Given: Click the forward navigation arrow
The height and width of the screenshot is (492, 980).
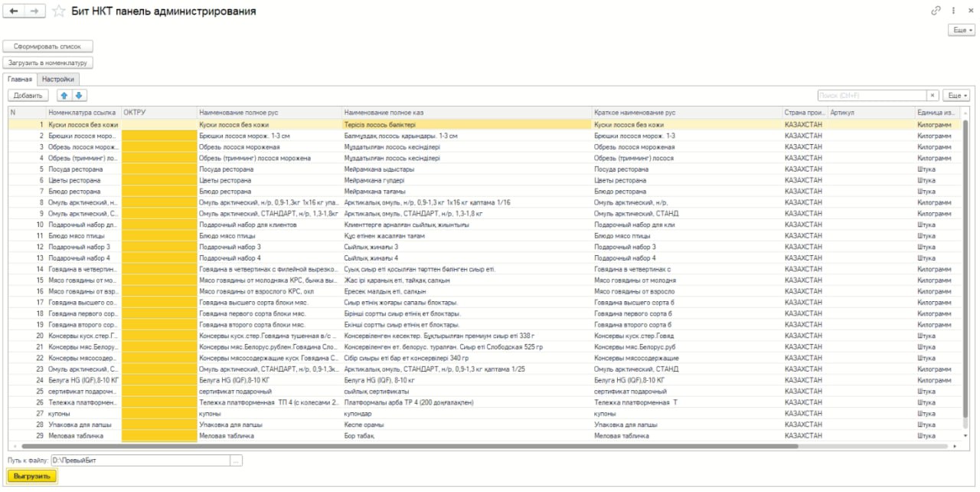Looking at the screenshot, I should pos(33,11).
